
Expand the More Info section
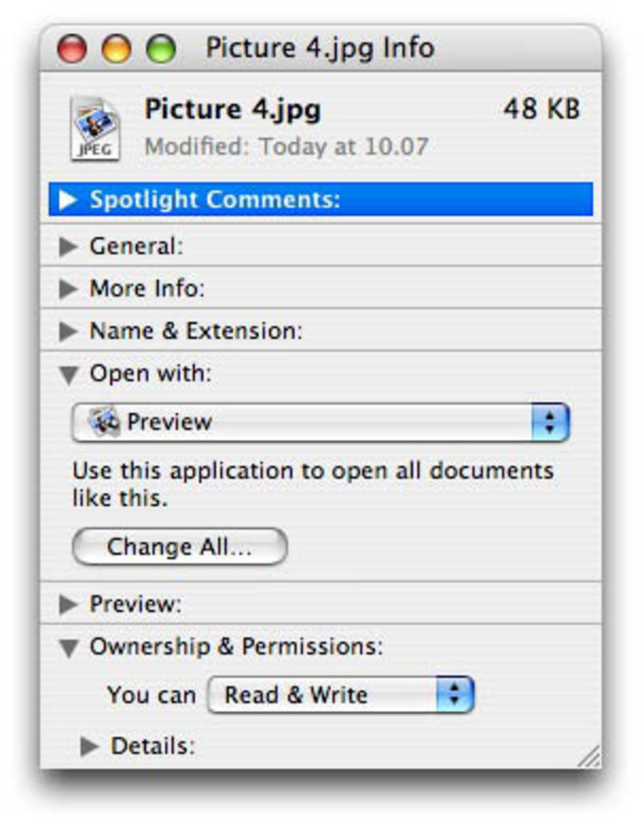pos(68,289)
